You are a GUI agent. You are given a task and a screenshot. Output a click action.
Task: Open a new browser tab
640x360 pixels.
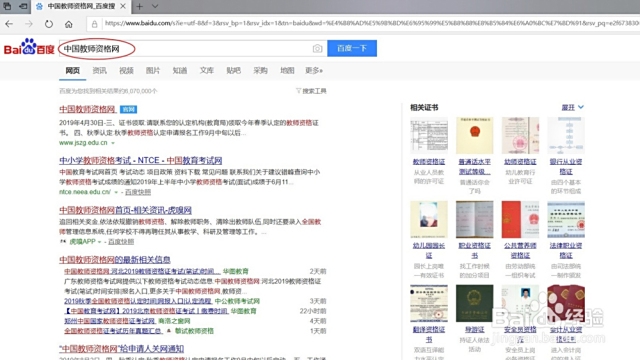point(140,7)
